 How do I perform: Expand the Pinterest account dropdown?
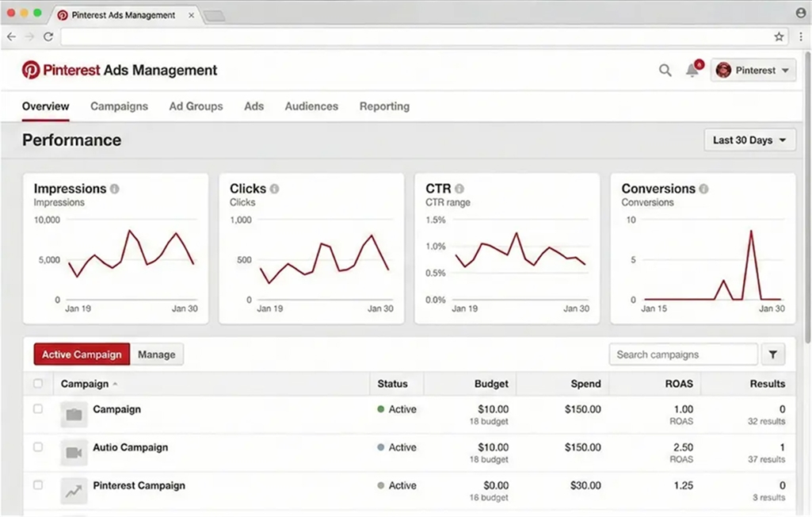(x=753, y=71)
